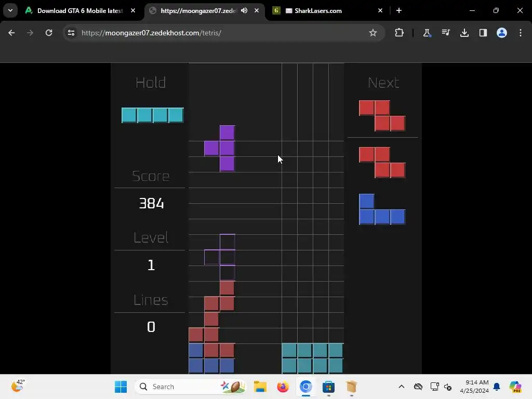This screenshot has width=532, height=399.
Task: Click the held cyan I-piece
Action: click(153, 115)
